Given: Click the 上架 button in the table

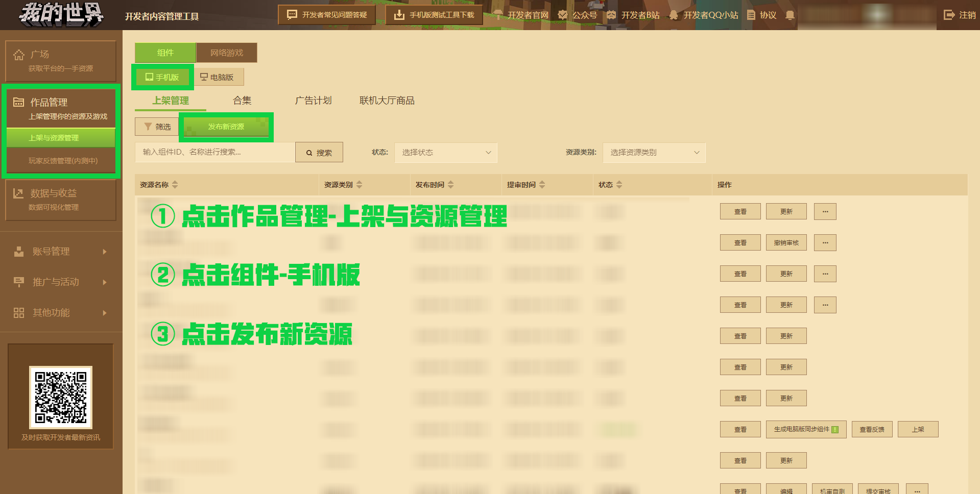Looking at the screenshot, I should 918,429.
